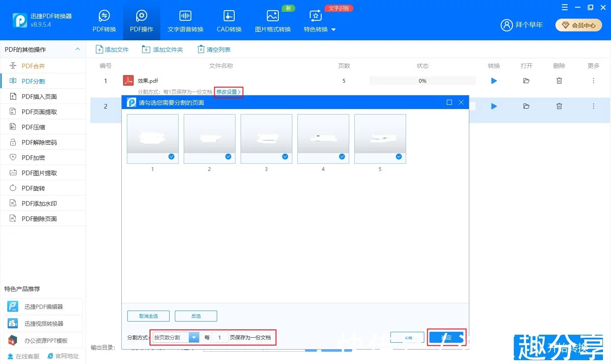Select PDF添加水印 in the sidebar
611x364 pixels.
pos(43,203)
